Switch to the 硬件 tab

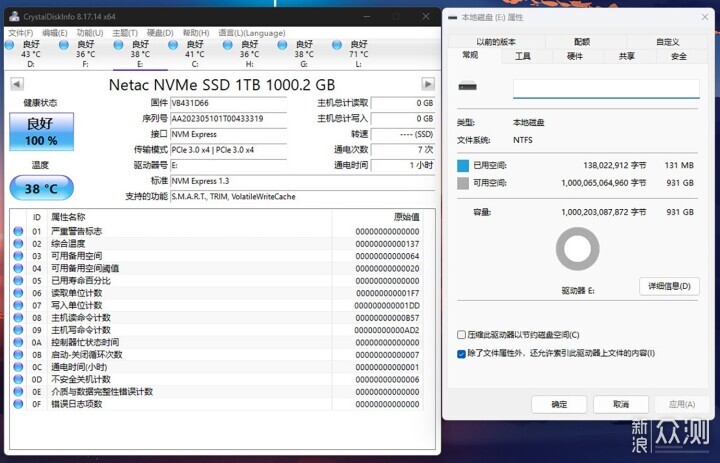(575, 56)
